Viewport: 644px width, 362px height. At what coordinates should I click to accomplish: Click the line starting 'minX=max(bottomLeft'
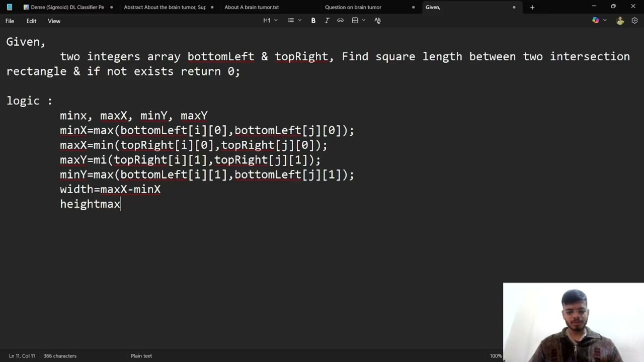coord(207,131)
